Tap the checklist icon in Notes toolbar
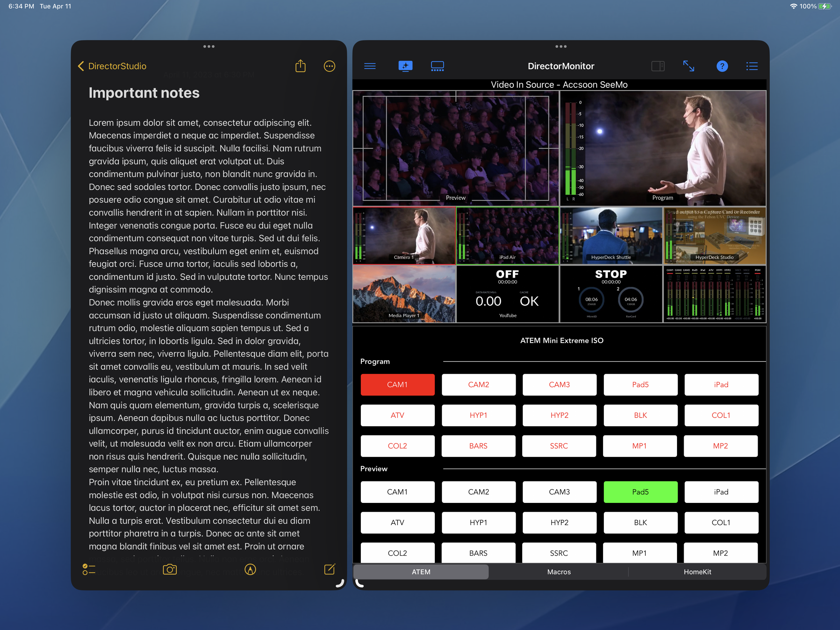Image resolution: width=840 pixels, height=630 pixels. tap(89, 569)
